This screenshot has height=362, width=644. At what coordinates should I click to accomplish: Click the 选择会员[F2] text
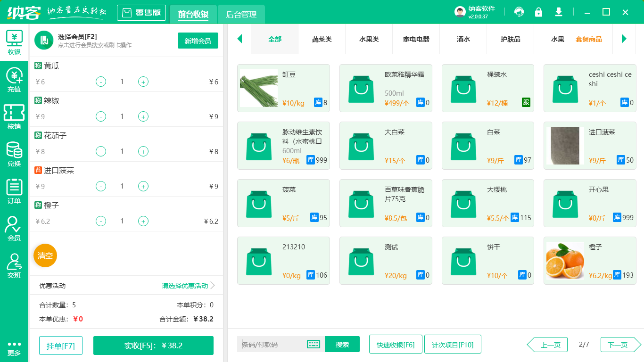click(x=77, y=37)
